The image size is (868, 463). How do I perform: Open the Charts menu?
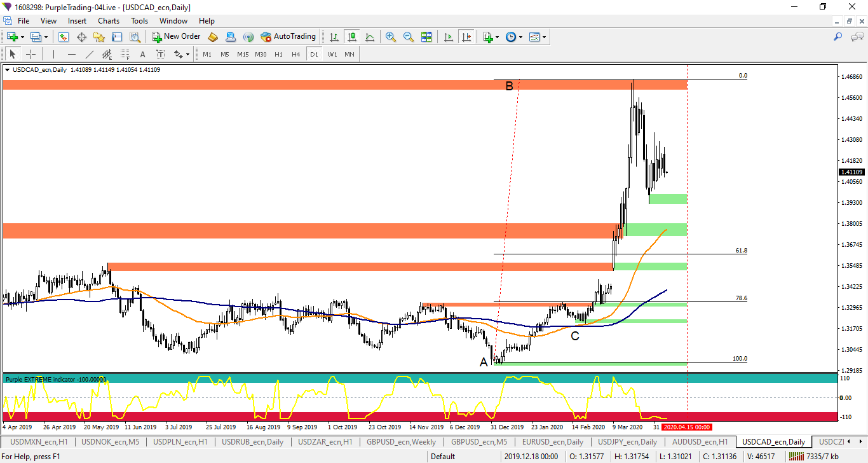(109, 21)
